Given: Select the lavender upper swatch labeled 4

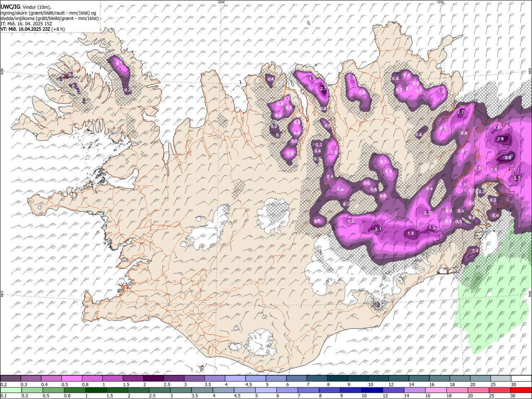Looking at the screenshot, I should 234,379.
